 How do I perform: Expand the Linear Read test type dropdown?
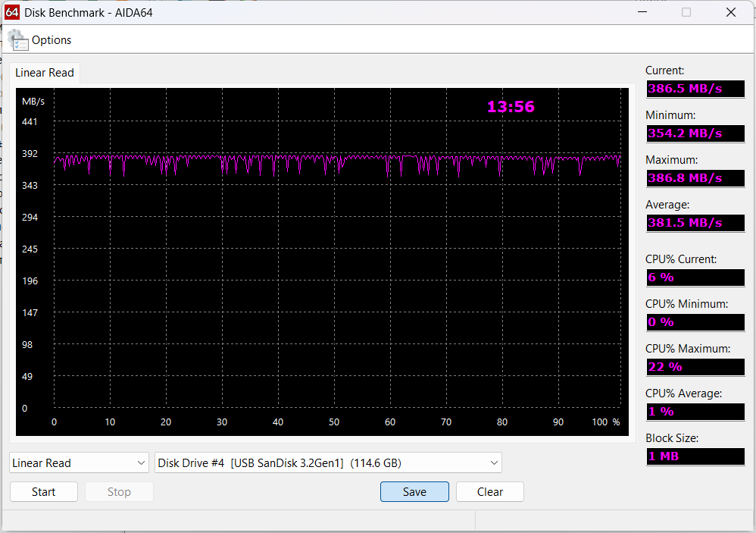(x=80, y=462)
